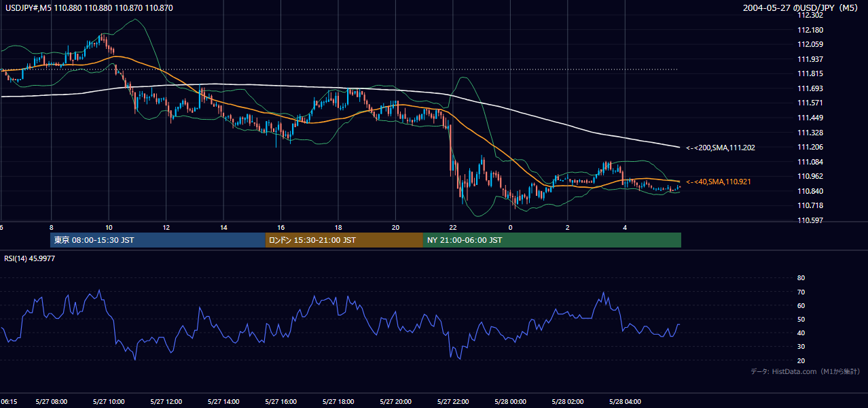Click the 5/27 16:00 time label

click(281, 402)
